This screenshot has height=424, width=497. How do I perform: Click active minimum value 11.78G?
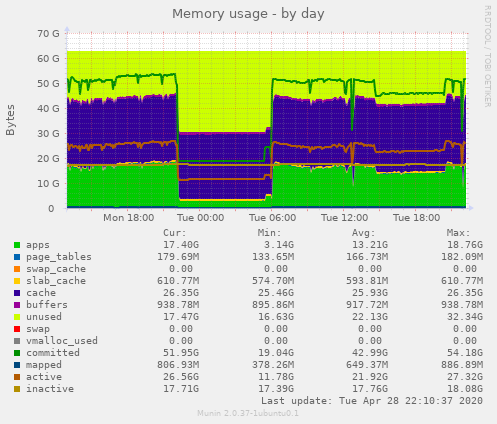pyautogui.click(x=276, y=377)
